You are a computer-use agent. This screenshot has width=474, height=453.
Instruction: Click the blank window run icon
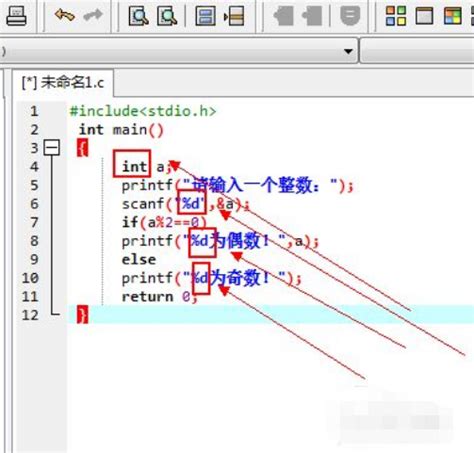[x=424, y=16]
